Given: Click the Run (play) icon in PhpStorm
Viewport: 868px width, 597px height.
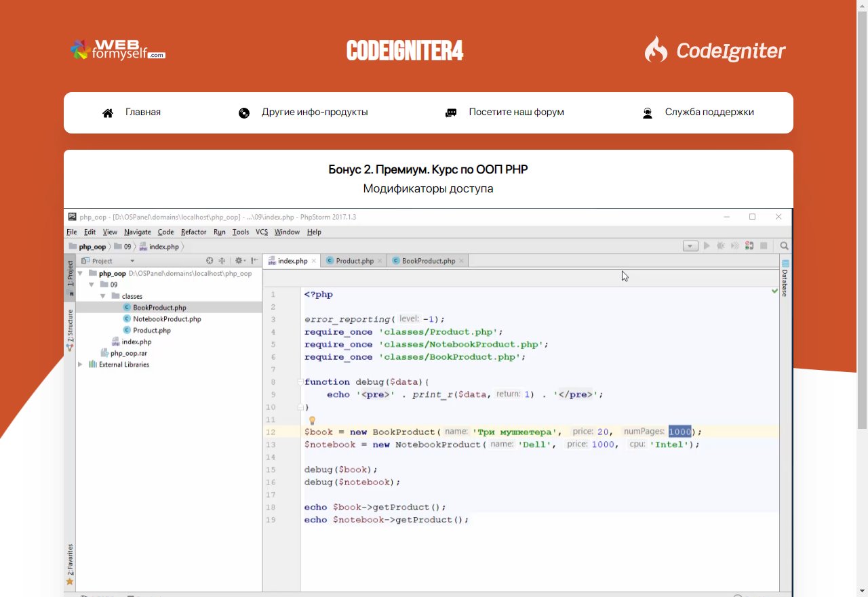Looking at the screenshot, I should click(x=707, y=246).
